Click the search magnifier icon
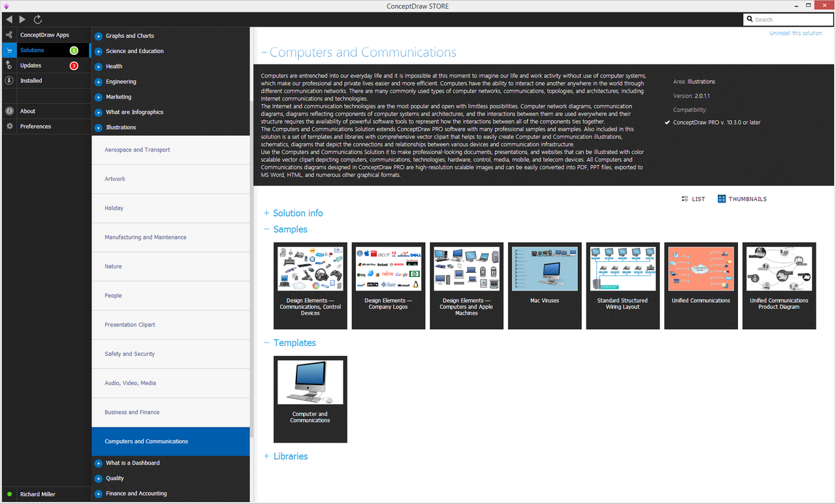Screen dimensions: 836x504 pyautogui.click(x=750, y=20)
